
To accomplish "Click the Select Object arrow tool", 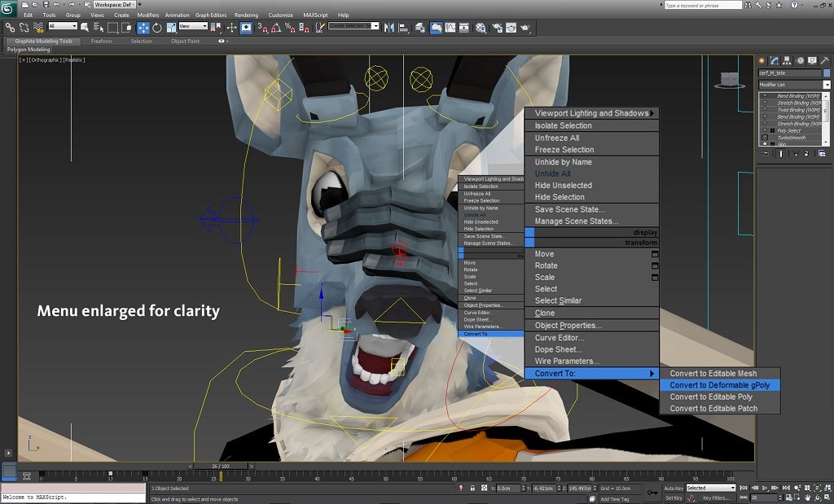I will coord(86,28).
